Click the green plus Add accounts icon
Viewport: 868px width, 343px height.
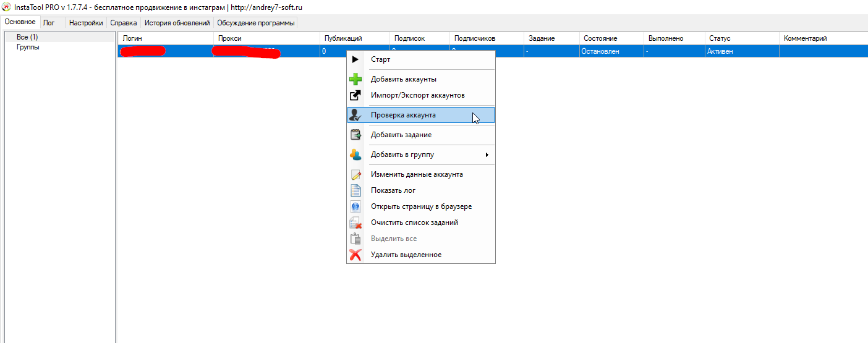[x=355, y=79]
